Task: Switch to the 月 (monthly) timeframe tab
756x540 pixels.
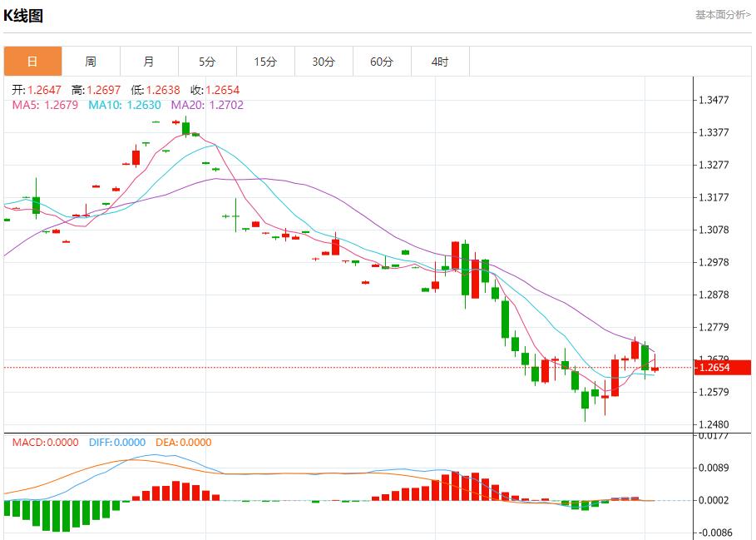Action: [150, 61]
